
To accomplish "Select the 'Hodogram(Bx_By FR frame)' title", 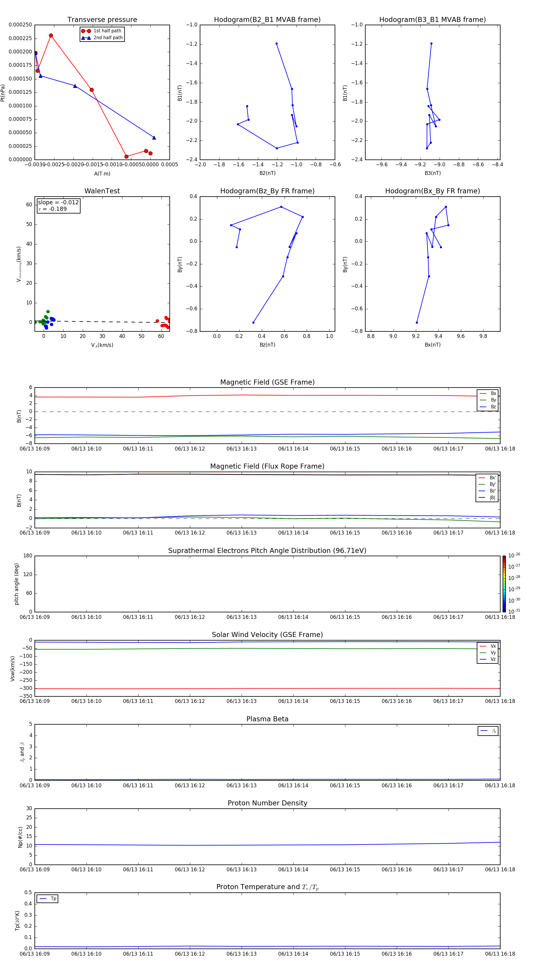I will [432, 191].
